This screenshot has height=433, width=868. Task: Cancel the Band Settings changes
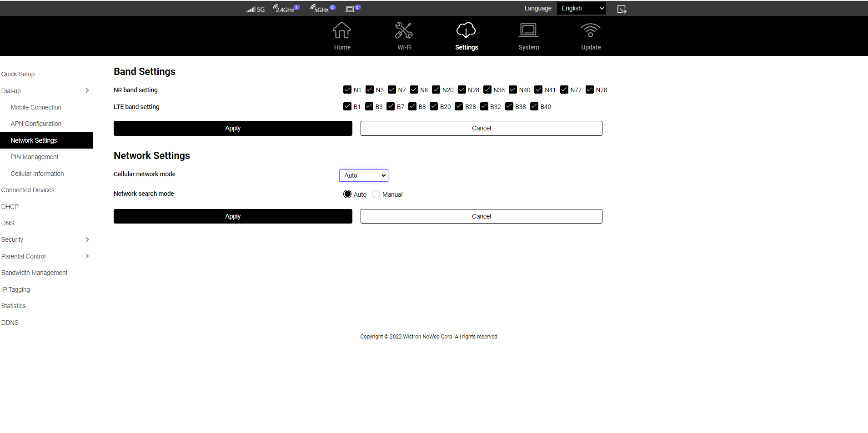482,128
